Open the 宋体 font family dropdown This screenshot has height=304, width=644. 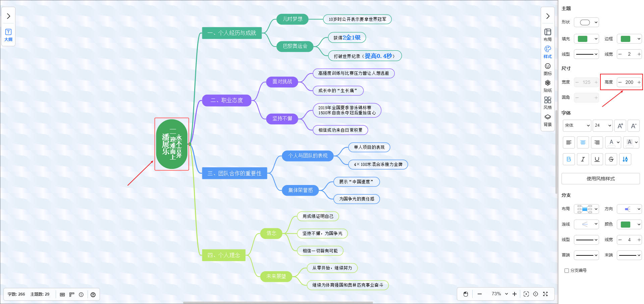click(577, 125)
